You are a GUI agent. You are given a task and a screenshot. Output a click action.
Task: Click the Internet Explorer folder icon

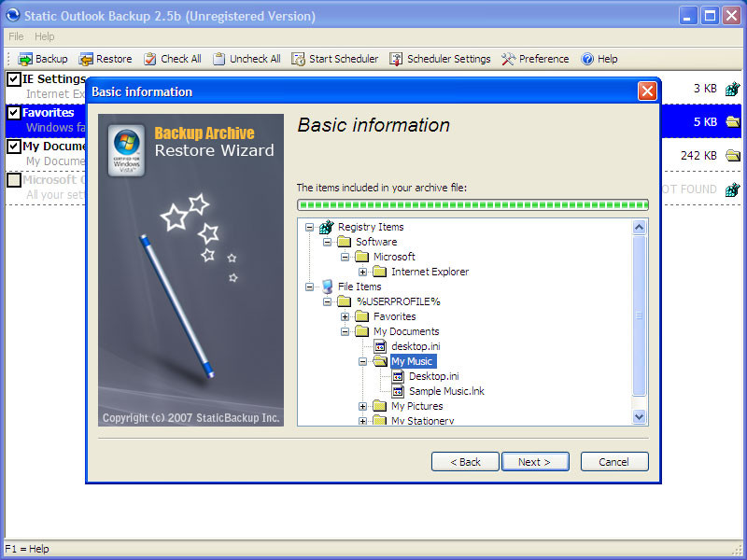click(380, 272)
